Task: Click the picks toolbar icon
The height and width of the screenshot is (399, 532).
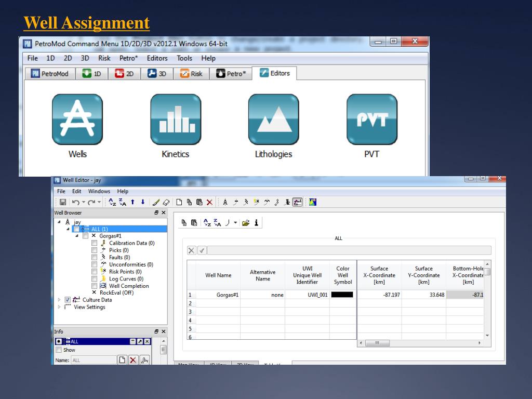Action: point(235,202)
